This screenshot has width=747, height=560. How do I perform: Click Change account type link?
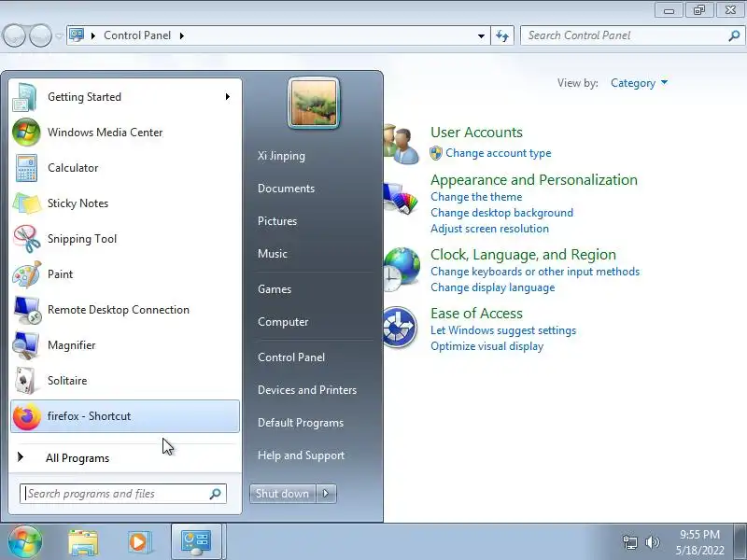499,153
